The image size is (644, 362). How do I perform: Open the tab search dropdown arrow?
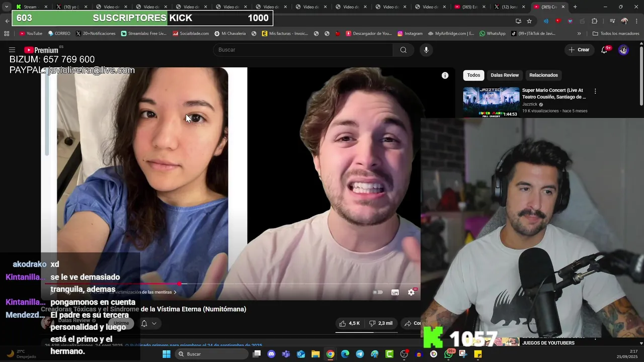point(7,7)
